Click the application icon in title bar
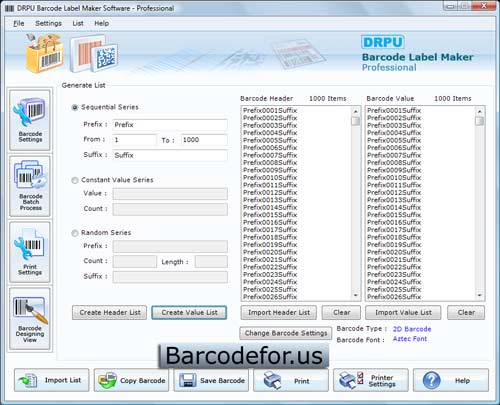Image resolution: width=500 pixels, height=405 pixels. click(9, 8)
